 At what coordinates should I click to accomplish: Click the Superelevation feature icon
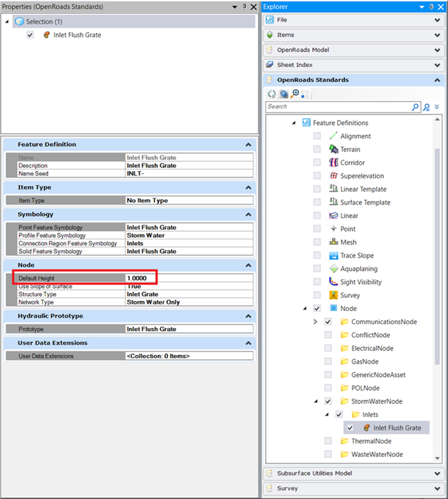333,176
